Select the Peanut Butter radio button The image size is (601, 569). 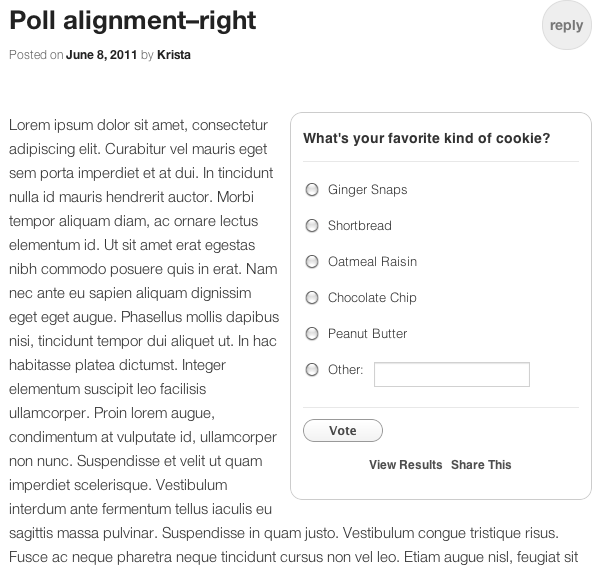[312, 334]
